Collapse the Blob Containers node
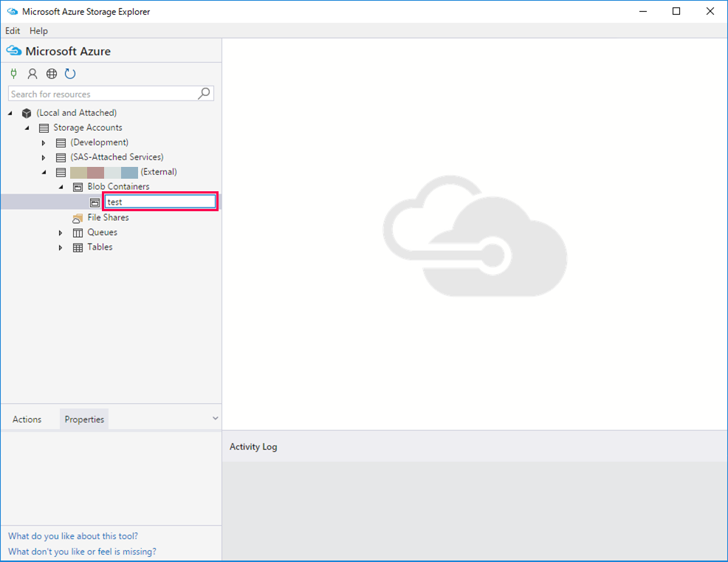728x562 pixels. coord(61,187)
